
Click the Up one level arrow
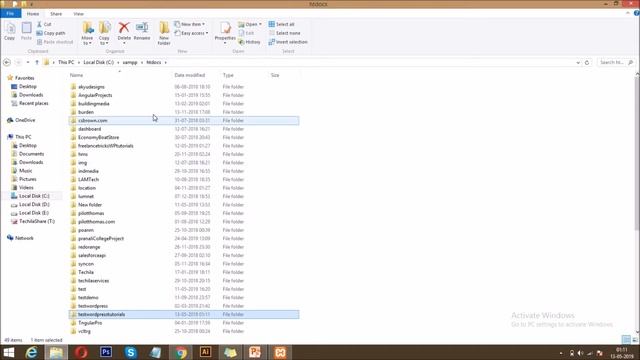pos(37,62)
